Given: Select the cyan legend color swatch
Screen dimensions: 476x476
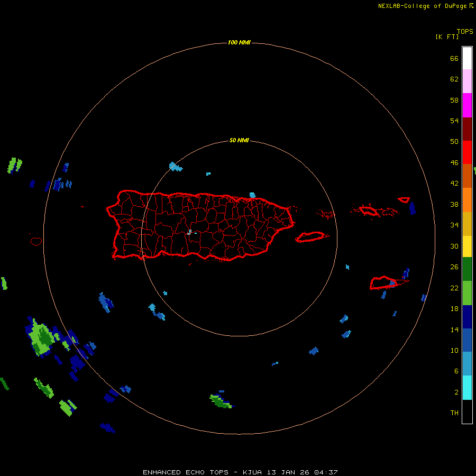Looking at the screenshot, I should pos(467,388).
